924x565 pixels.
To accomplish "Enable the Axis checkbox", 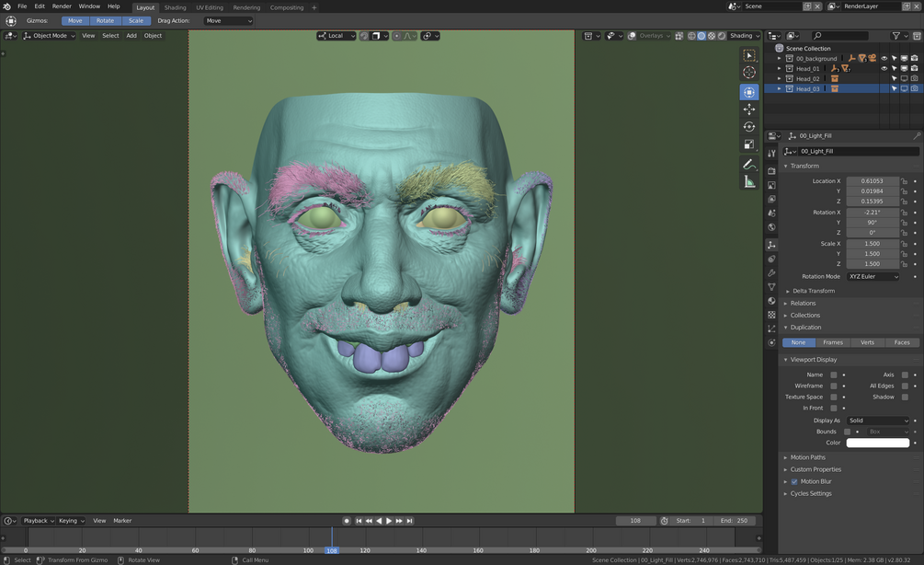I will point(905,375).
